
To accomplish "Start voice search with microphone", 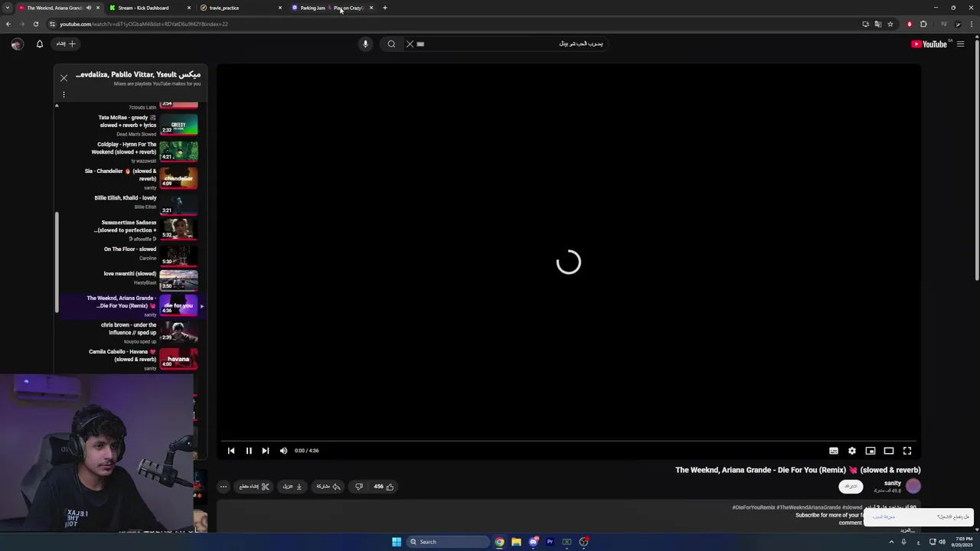I will (x=365, y=44).
